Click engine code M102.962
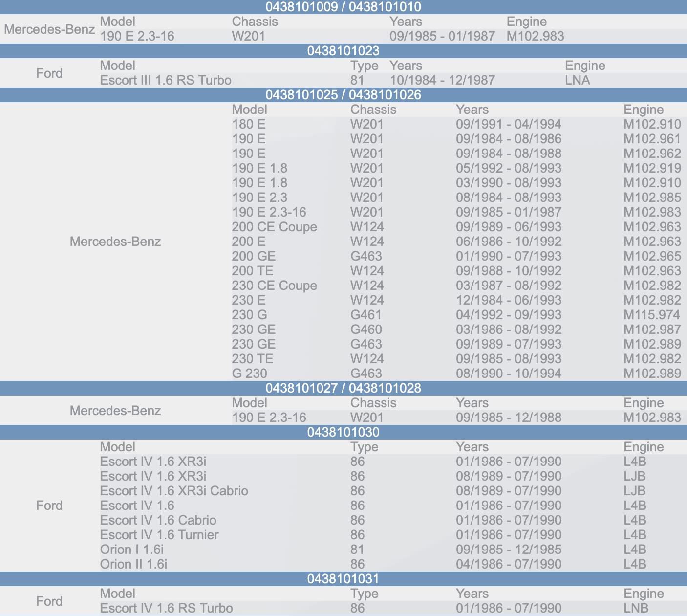The width and height of the screenshot is (687, 616). coord(652,154)
